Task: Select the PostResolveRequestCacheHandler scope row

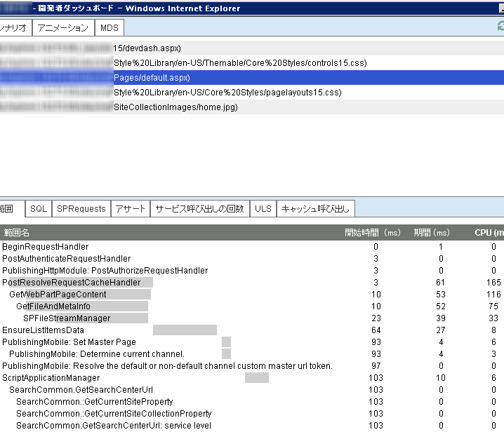Action: [x=252, y=283]
